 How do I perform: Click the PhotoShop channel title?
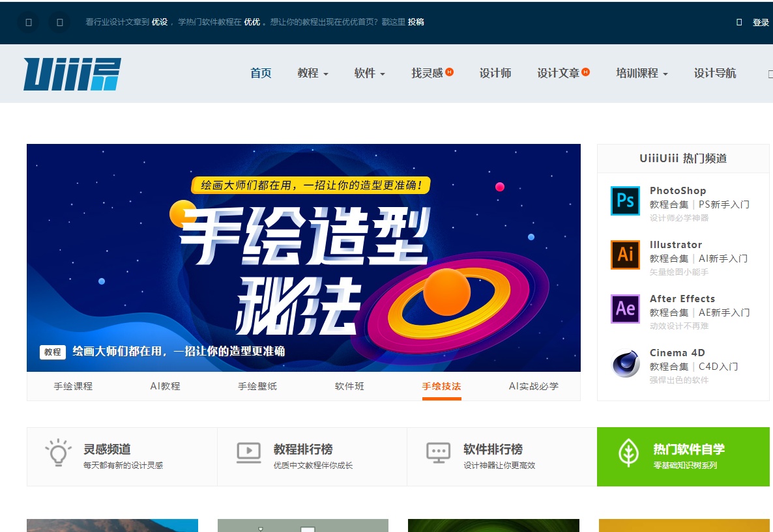click(x=678, y=191)
